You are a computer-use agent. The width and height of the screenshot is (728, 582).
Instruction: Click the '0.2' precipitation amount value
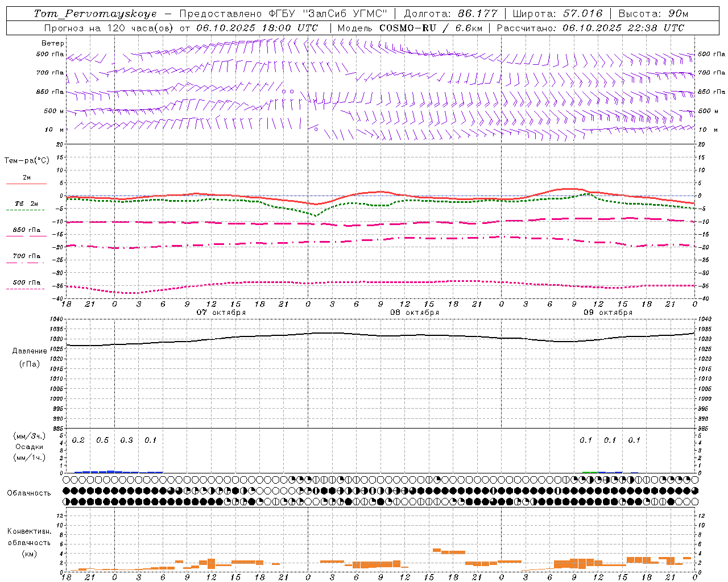78,440
